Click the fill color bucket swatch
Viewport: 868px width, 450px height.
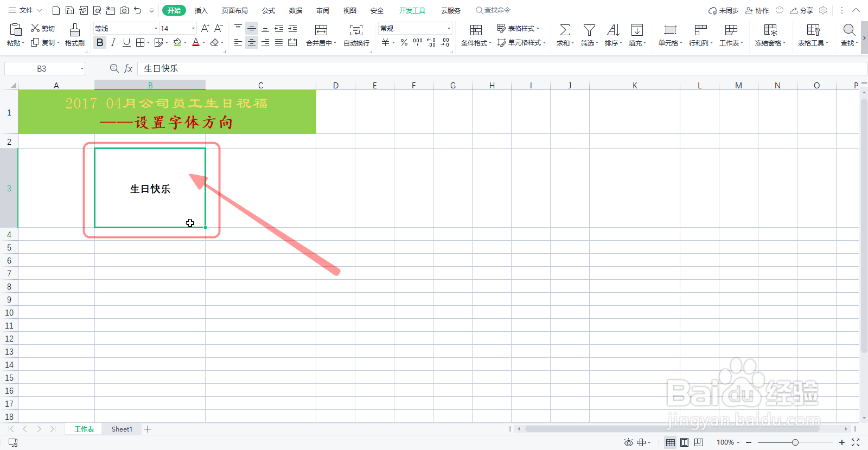click(177, 42)
